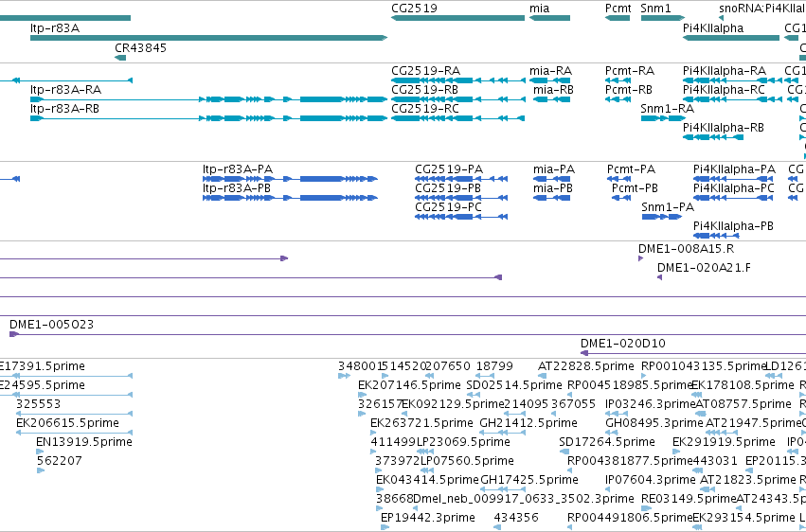The height and width of the screenshot is (532, 806).
Task: Click the Itp-r83A gene label
Action: tap(55, 27)
